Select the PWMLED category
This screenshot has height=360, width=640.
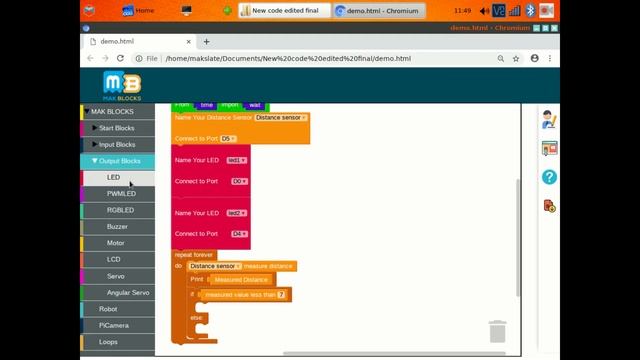click(118, 194)
